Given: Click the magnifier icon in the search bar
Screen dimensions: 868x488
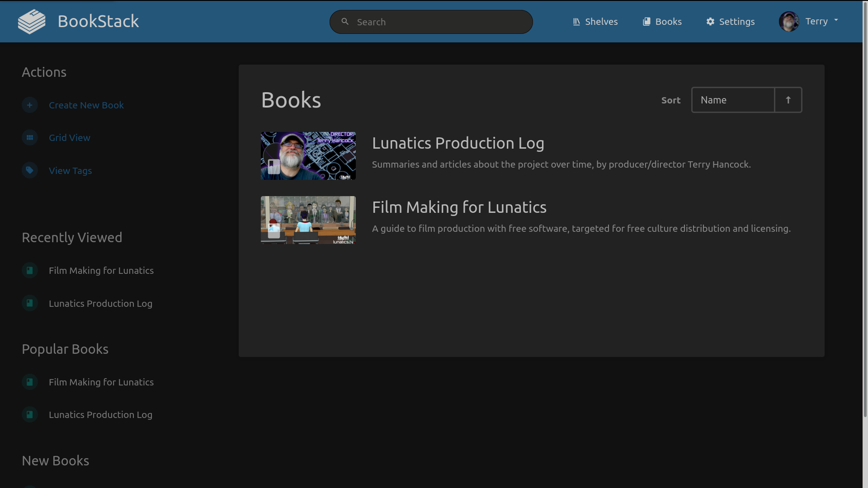Looking at the screenshot, I should (x=345, y=22).
